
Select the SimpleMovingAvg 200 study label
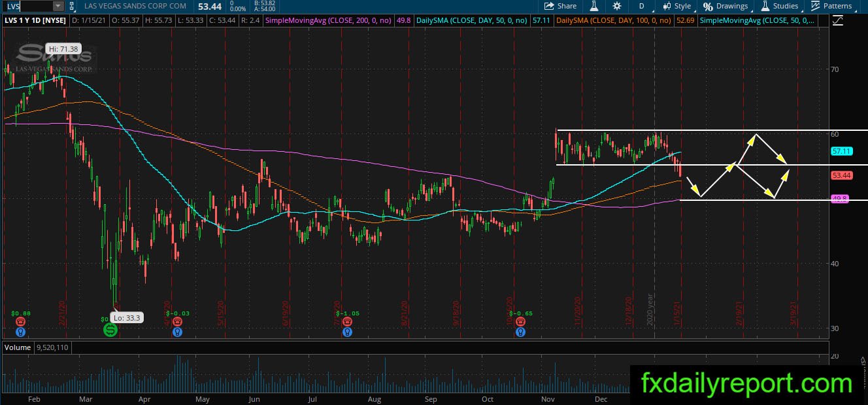tap(329, 21)
